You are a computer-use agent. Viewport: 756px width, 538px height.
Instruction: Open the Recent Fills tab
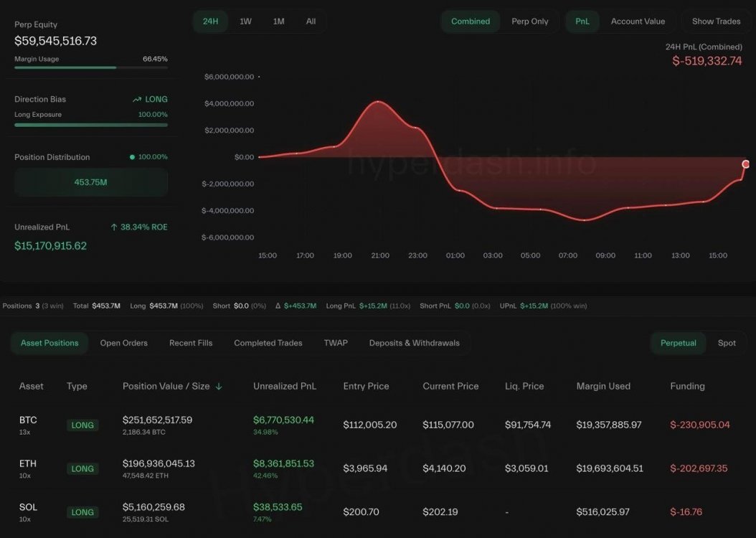tap(191, 344)
